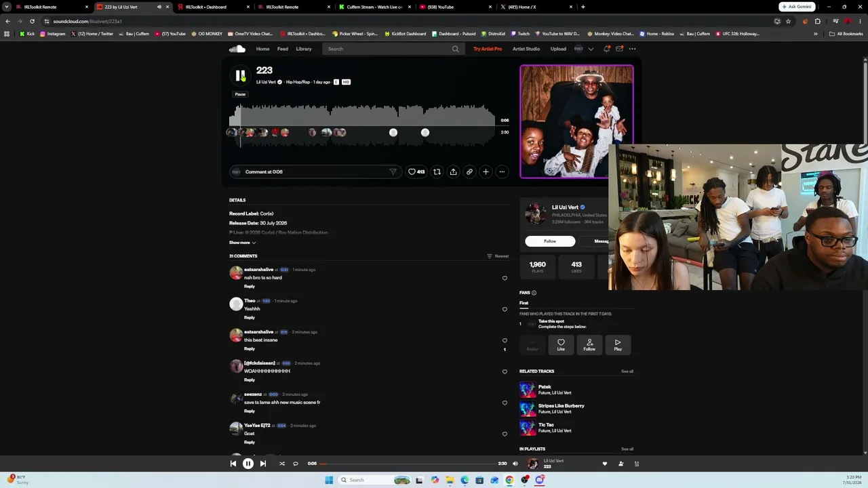Reply to Theo's 'Yeahhh' comment
868x488 pixels.
[250, 318]
